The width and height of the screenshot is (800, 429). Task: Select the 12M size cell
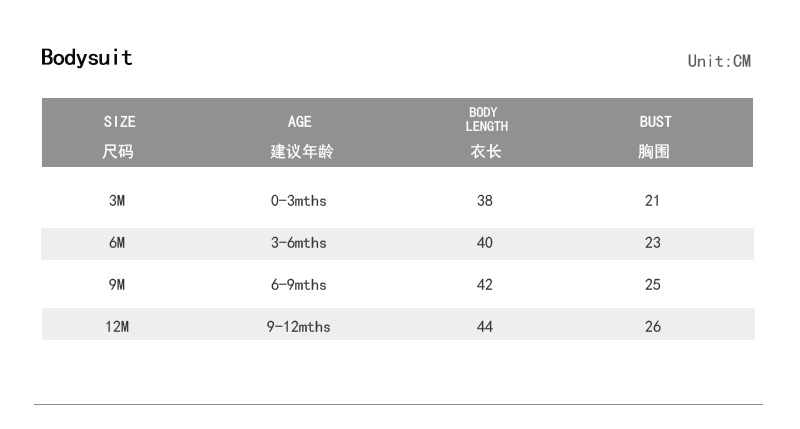(x=117, y=327)
